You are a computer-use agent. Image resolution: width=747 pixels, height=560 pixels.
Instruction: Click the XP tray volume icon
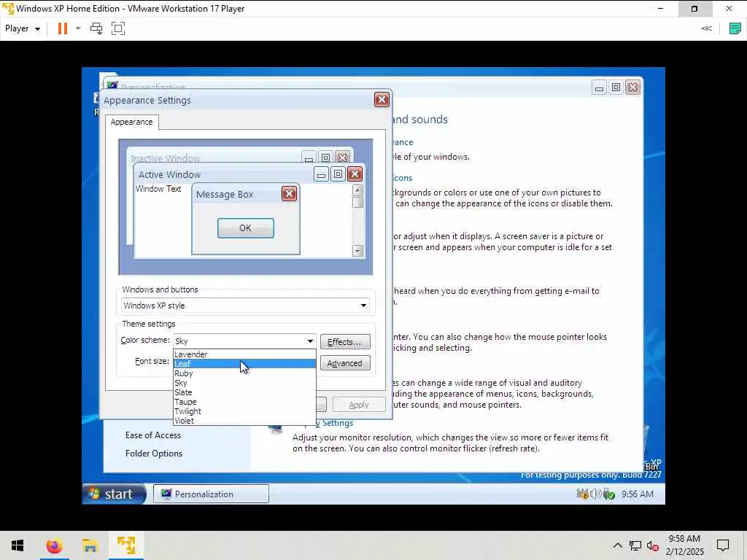595,494
